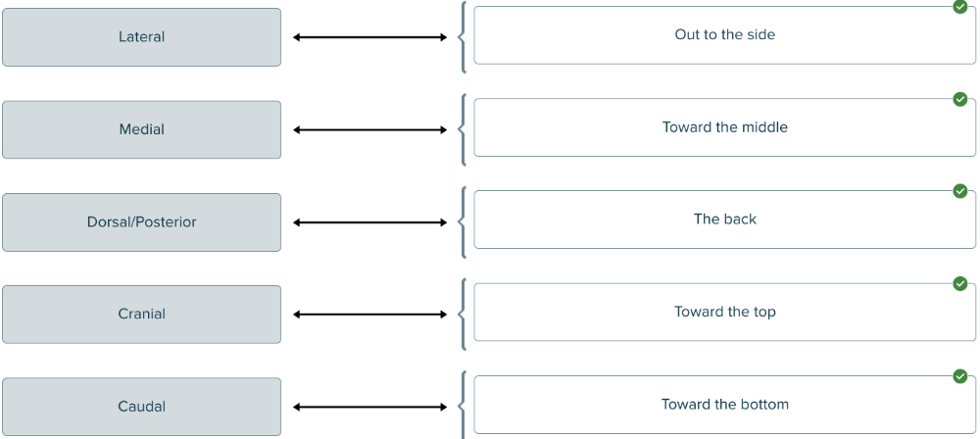Image resolution: width=980 pixels, height=439 pixels.
Task: Click the arrow connecting Lateral to its match
Action: click(x=369, y=37)
